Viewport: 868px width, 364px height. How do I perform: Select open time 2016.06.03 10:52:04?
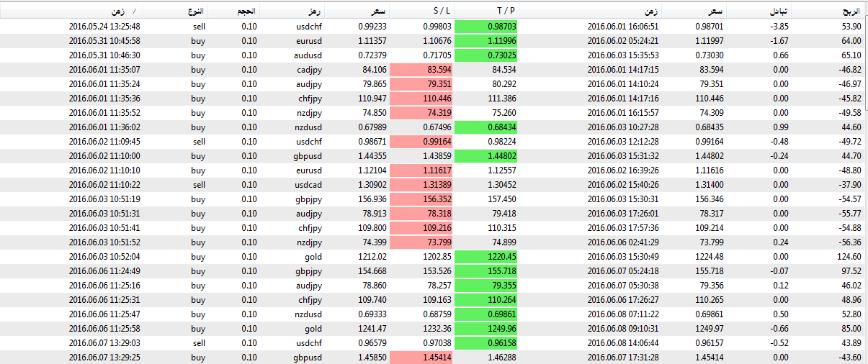(x=104, y=257)
